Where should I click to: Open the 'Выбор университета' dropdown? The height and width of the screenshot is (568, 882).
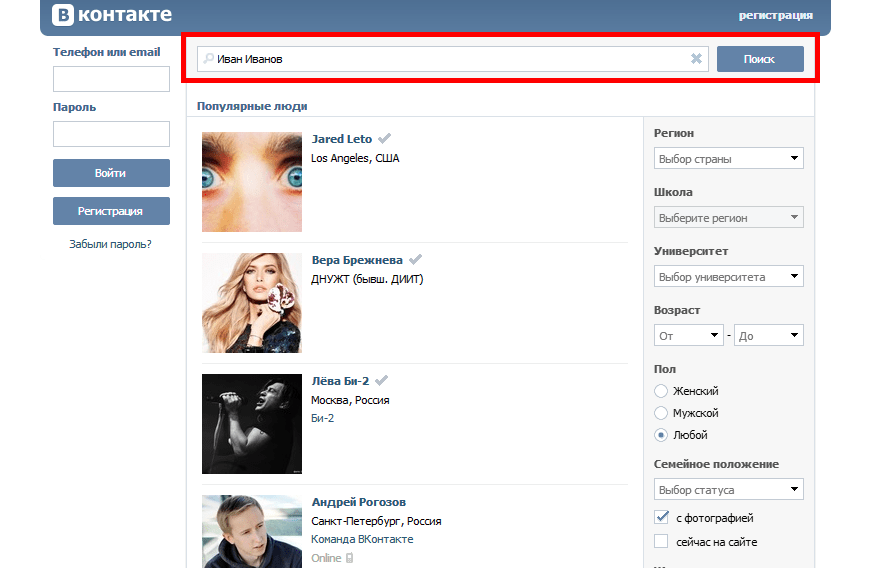click(x=728, y=277)
